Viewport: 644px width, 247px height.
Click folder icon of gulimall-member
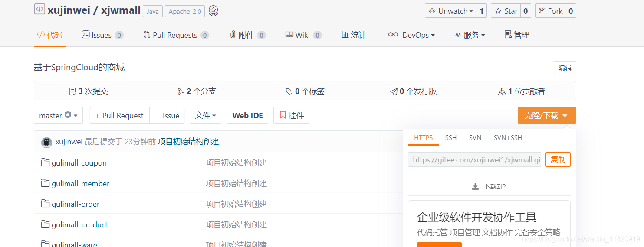(x=45, y=183)
